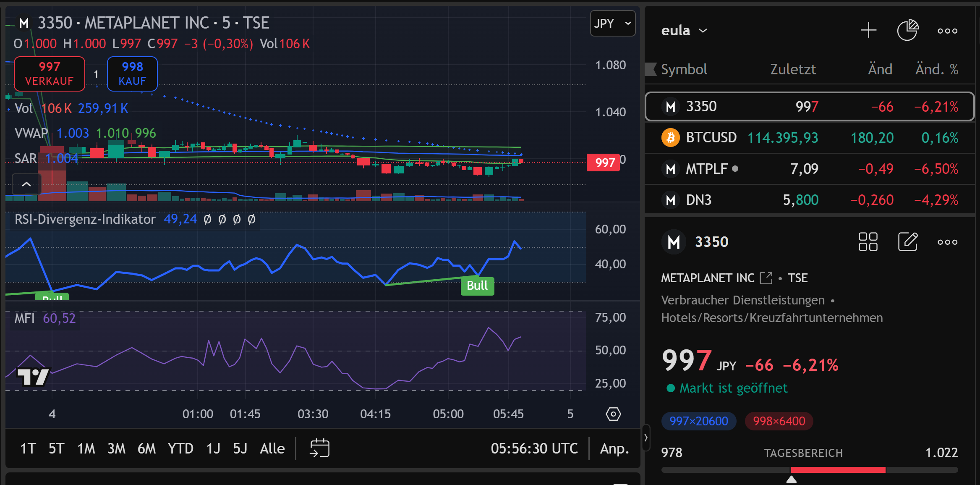Viewport: 980px width, 485px height.
Task: Select the BTCUSD watchlist row
Action: 809,138
